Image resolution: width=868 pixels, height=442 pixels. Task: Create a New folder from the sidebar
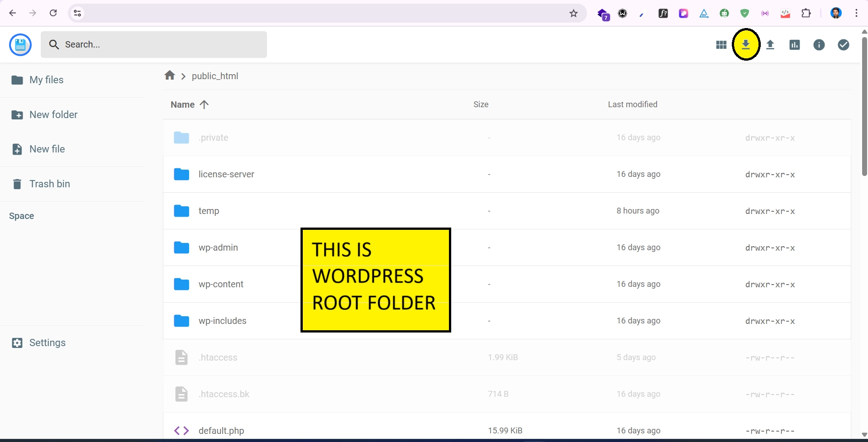(x=53, y=115)
